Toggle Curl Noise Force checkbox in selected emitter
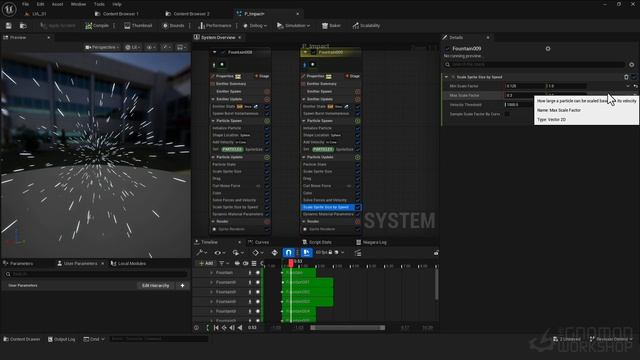 click(x=358, y=186)
